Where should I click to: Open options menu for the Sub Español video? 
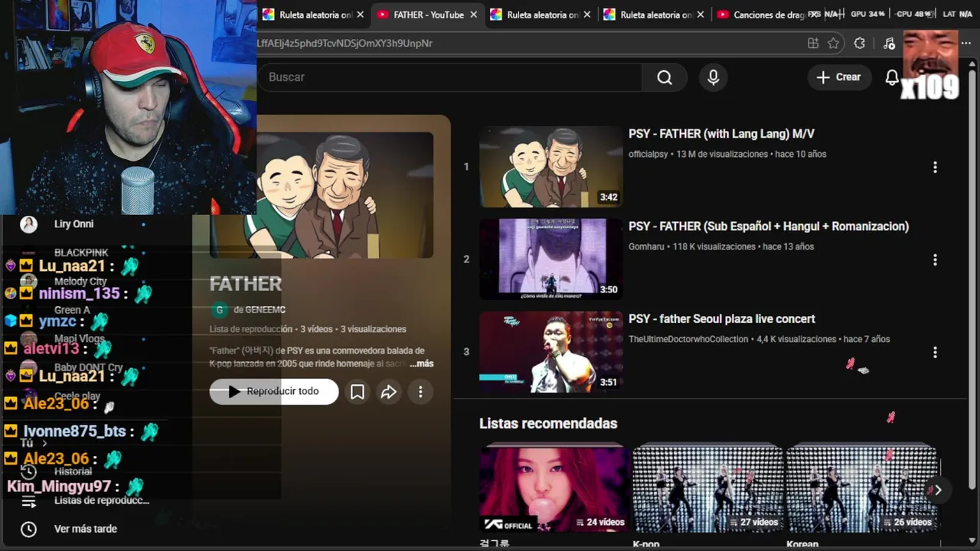pyautogui.click(x=935, y=259)
